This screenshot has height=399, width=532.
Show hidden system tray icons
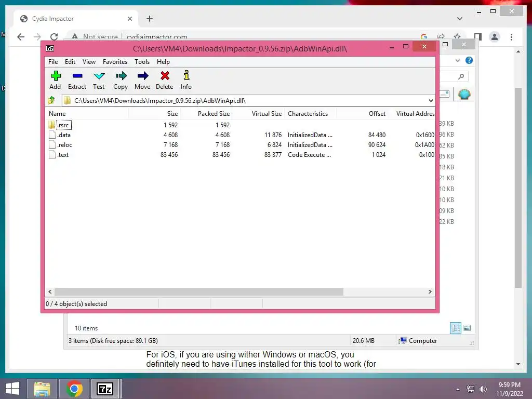pos(458,389)
